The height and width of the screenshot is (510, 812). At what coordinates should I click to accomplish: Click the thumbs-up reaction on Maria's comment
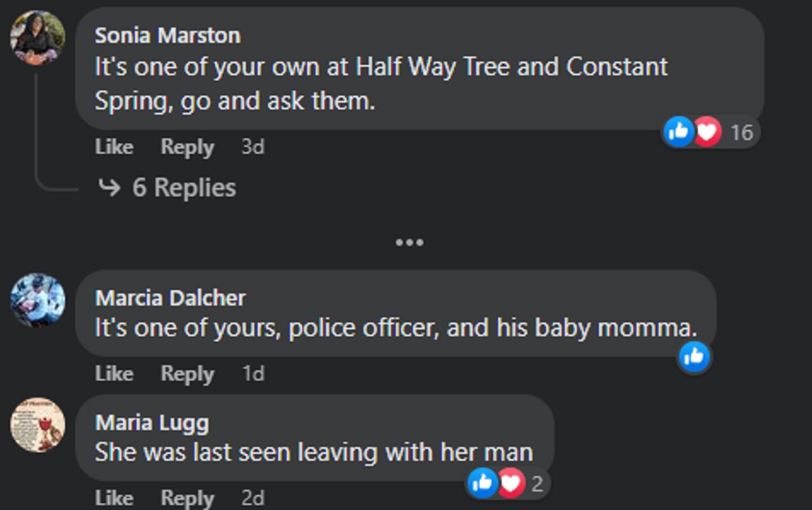(x=482, y=483)
